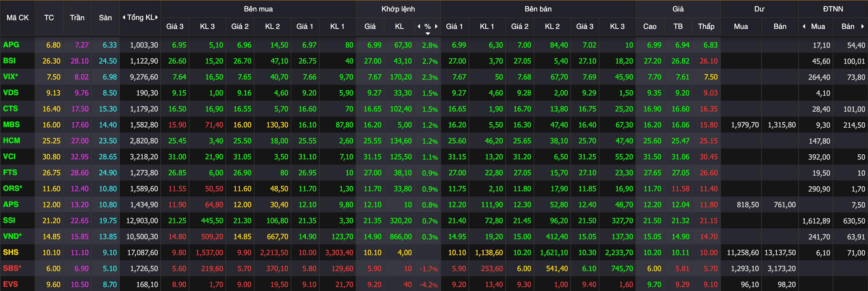Click VND total volume 10,500,30
The width and height of the screenshot is (868, 291).
[142, 237]
